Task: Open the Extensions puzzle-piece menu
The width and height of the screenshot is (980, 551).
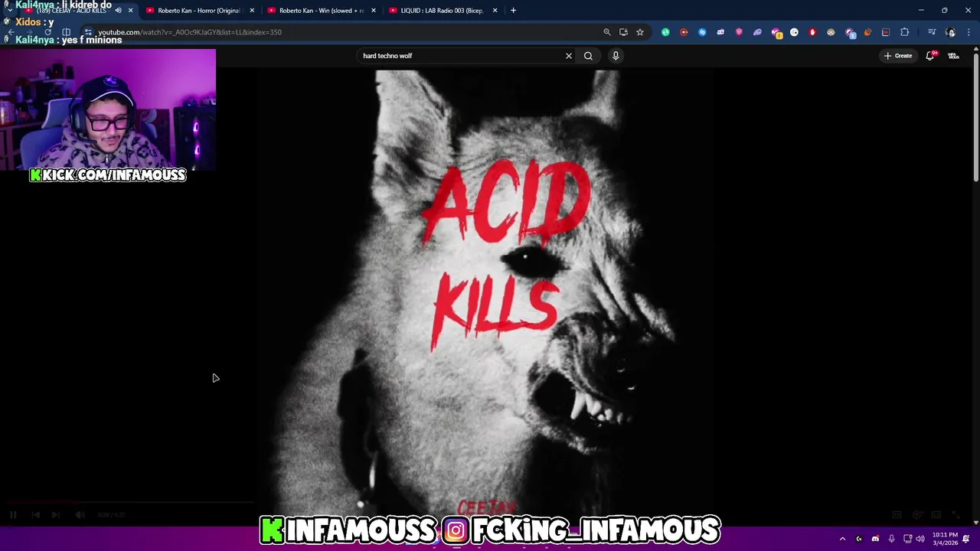Action: (x=905, y=32)
